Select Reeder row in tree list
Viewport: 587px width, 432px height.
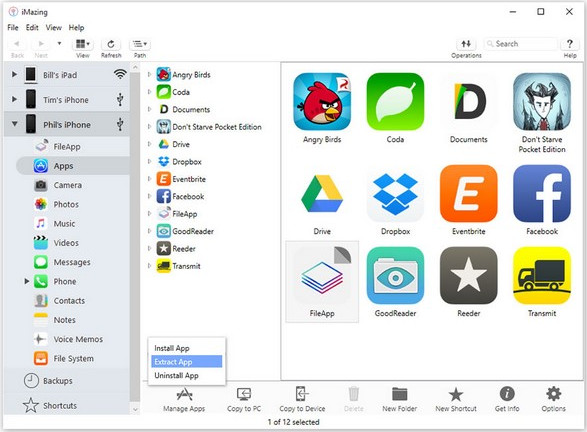click(176, 249)
